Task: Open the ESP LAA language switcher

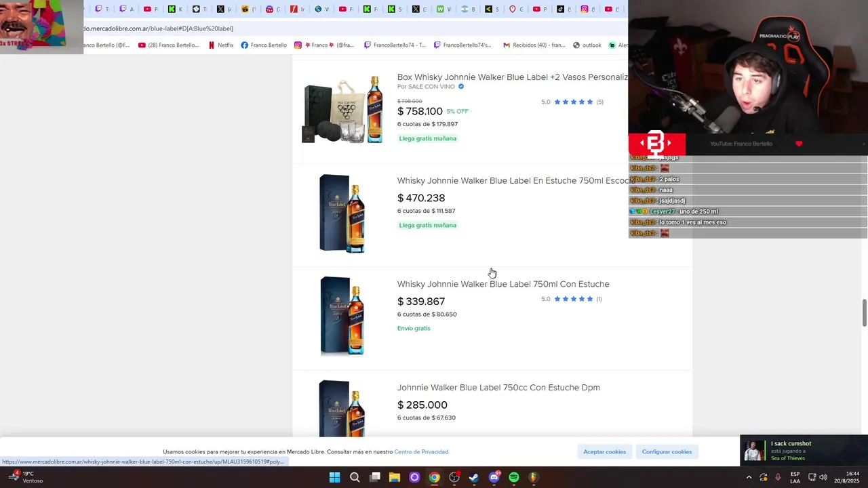Action: [795, 477]
